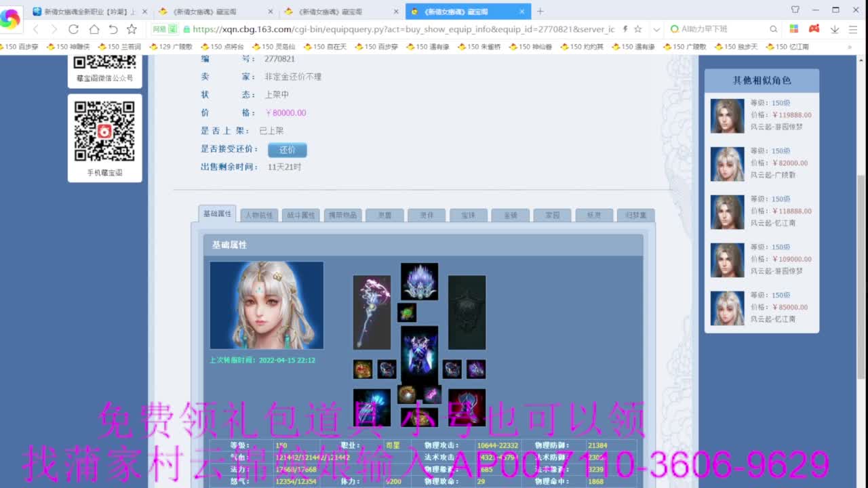868x488 pixels.
Task: Click the purple gem icon right of armor
Action: [476, 369]
